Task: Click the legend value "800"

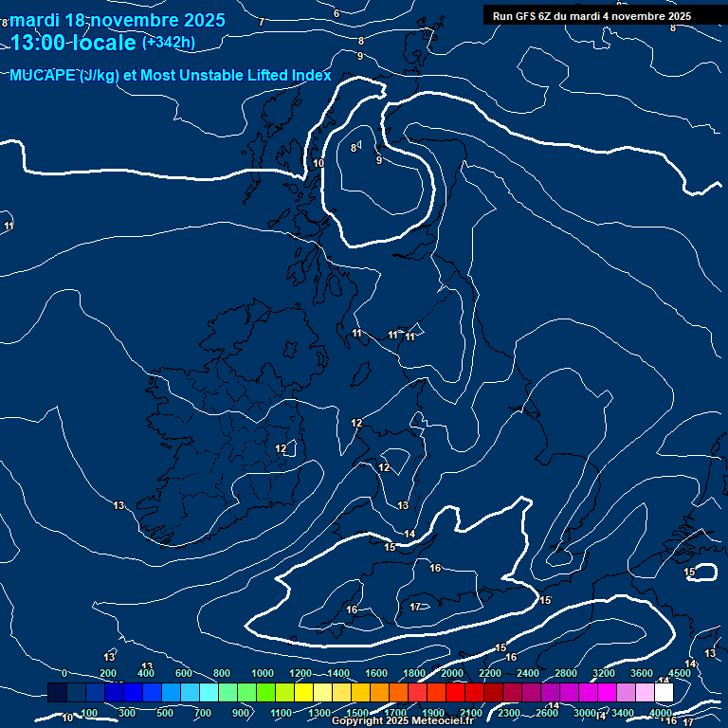Action: (222, 673)
